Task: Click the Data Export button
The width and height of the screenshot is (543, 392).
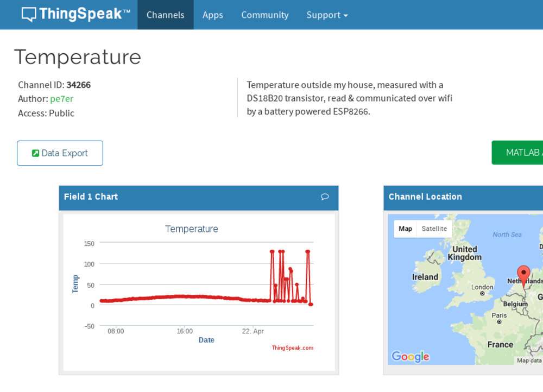Action: 60,153
